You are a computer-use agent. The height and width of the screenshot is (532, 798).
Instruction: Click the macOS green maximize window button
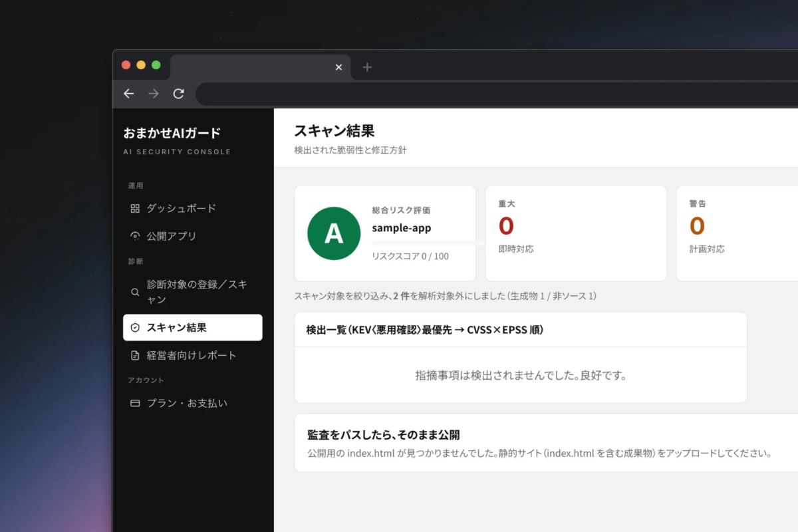[x=156, y=65]
